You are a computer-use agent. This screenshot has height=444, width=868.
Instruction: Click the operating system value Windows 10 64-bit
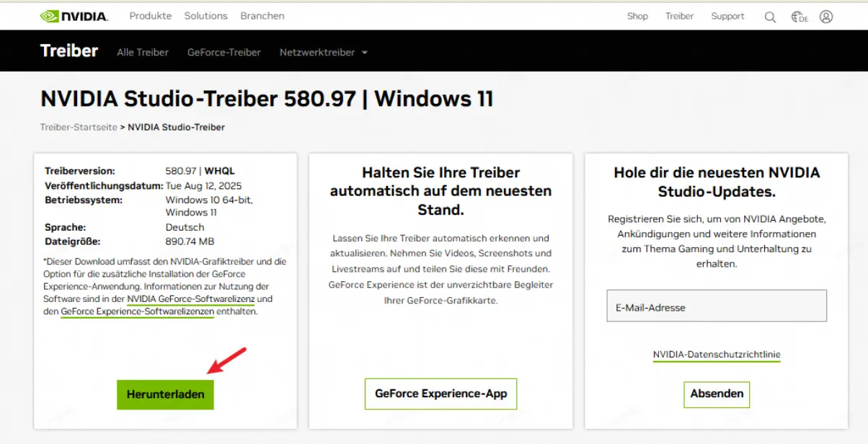click(x=209, y=200)
